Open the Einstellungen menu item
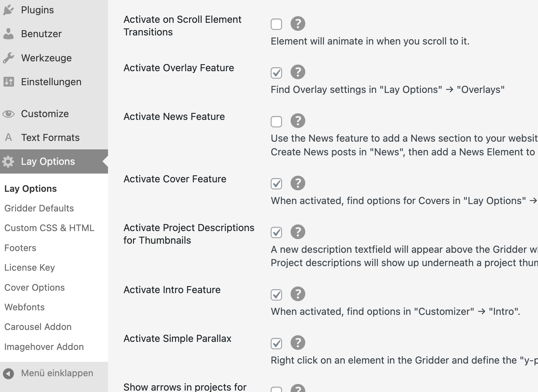 click(51, 82)
